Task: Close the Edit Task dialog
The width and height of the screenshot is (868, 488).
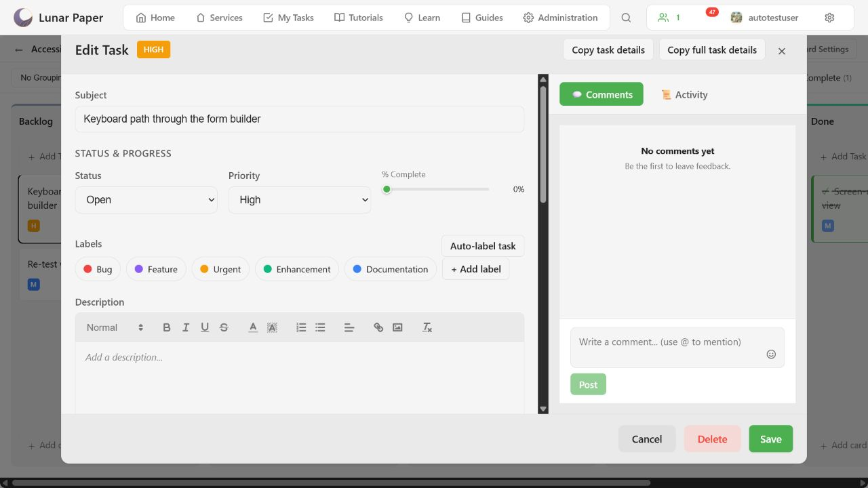Action: [x=782, y=51]
